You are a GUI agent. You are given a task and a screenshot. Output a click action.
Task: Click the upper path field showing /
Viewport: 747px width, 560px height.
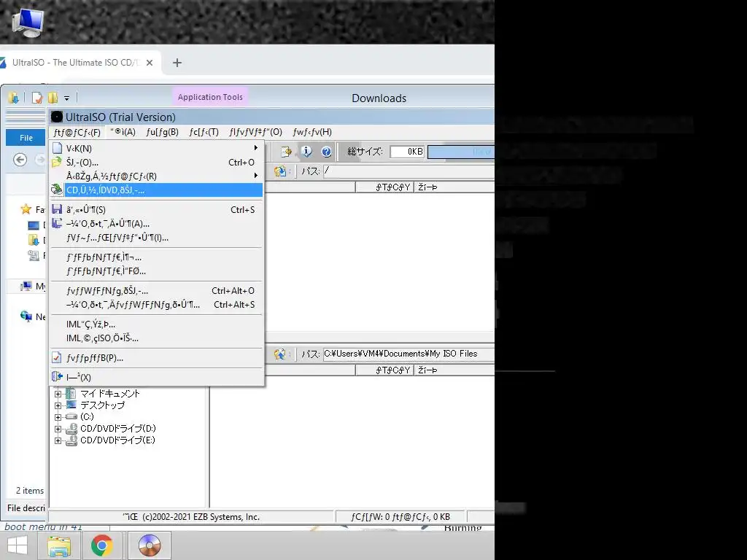click(409, 171)
